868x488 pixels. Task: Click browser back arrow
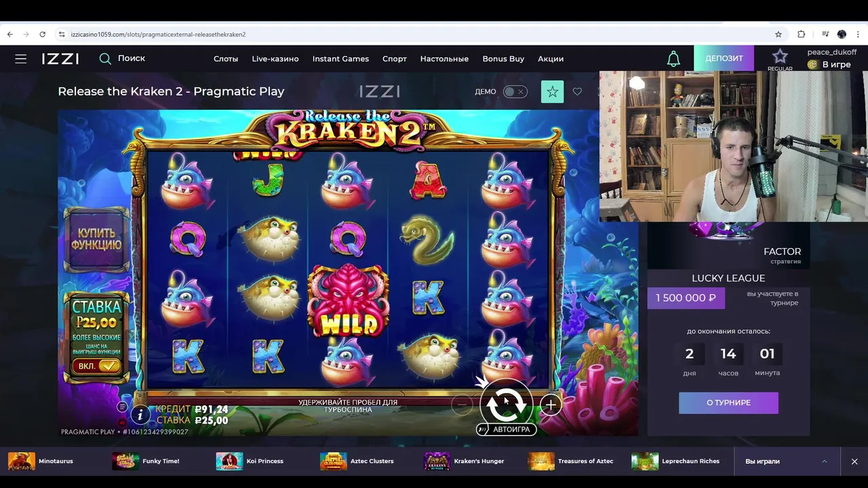click(x=9, y=34)
